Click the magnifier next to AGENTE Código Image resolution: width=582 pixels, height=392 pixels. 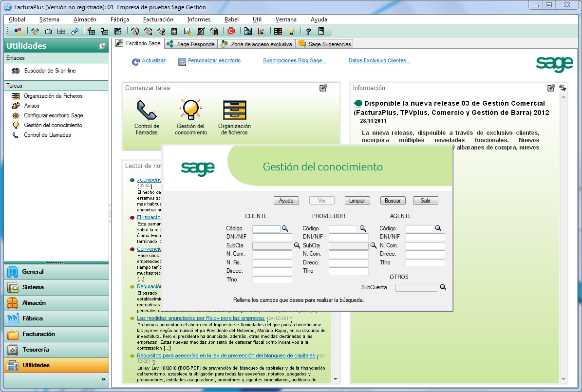tap(438, 229)
